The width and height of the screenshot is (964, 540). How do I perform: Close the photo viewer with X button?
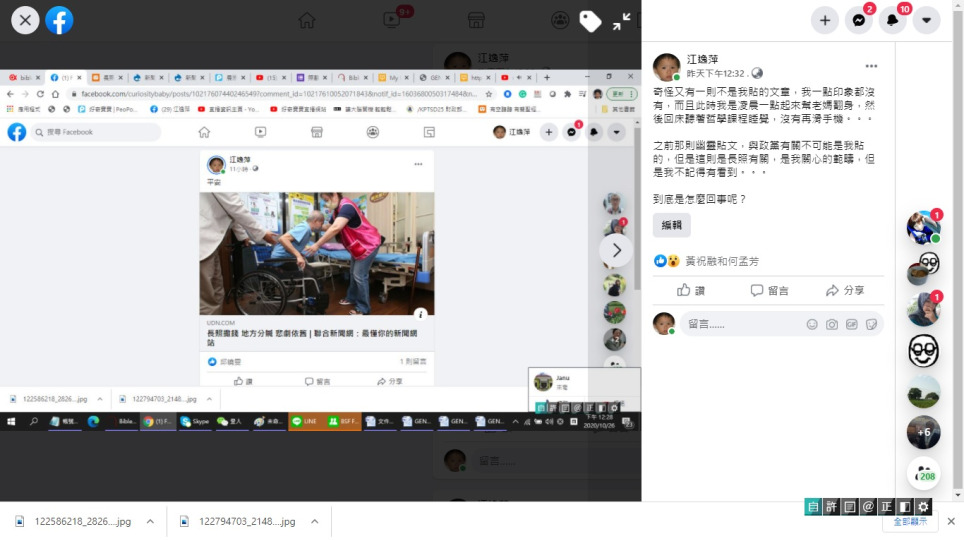[25, 20]
